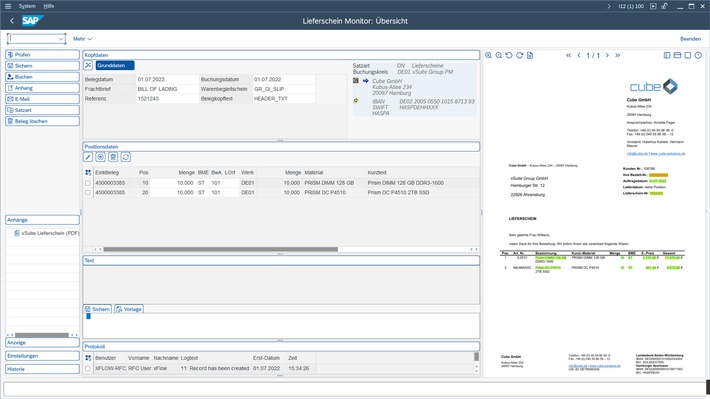Image resolution: width=710 pixels, height=399 pixels.
Task: Go to the next document page
Action: (607, 55)
